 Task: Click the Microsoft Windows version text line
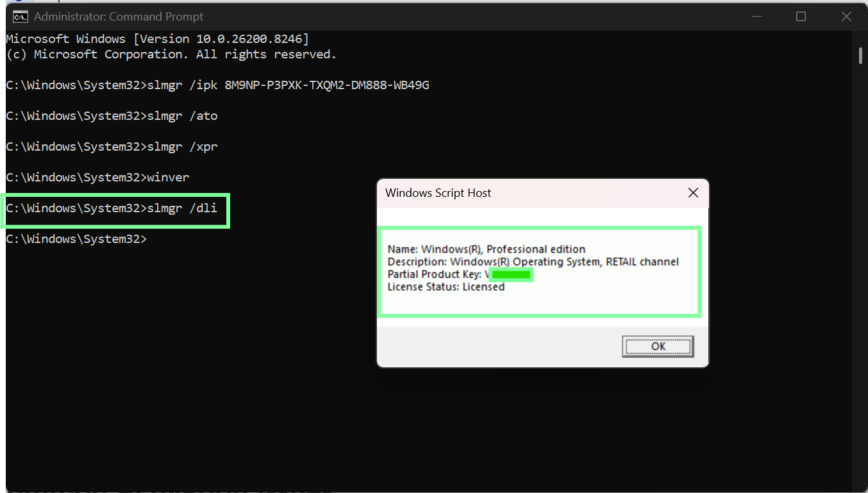pos(157,39)
